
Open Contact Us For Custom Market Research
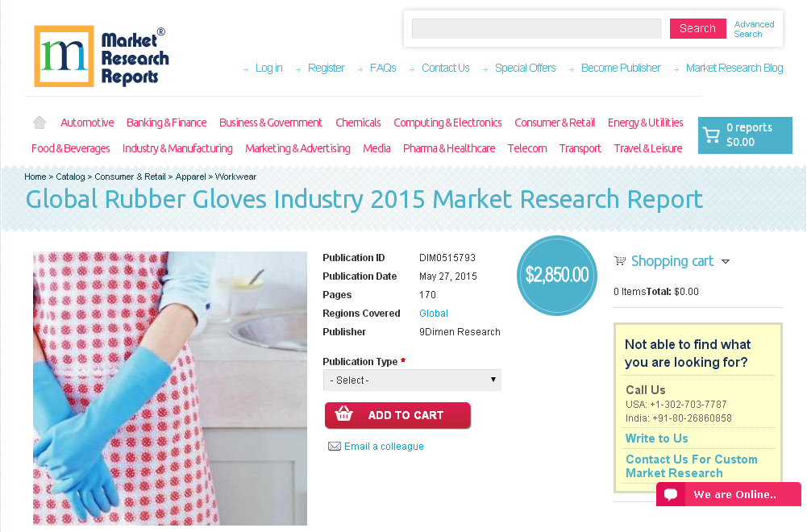point(691,466)
